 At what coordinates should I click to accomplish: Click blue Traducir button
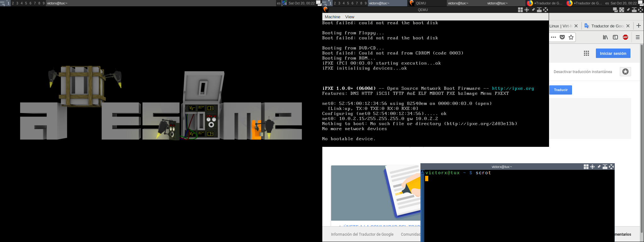tap(561, 90)
